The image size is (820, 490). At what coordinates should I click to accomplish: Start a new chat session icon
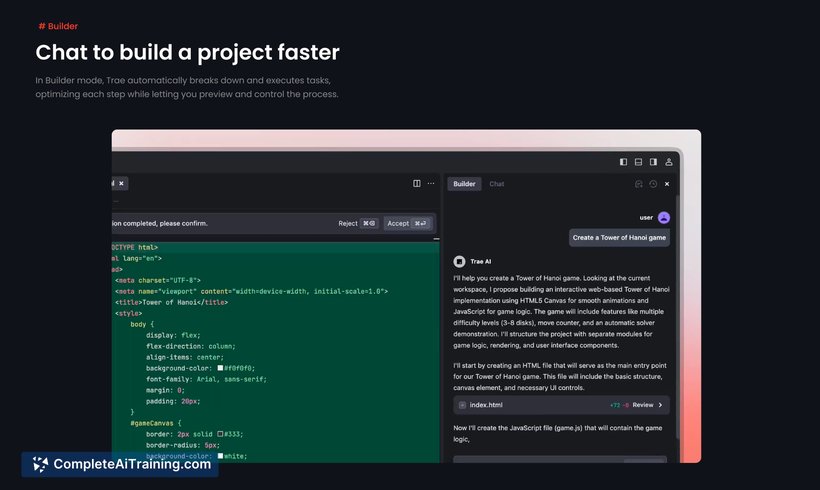click(639, 184)
